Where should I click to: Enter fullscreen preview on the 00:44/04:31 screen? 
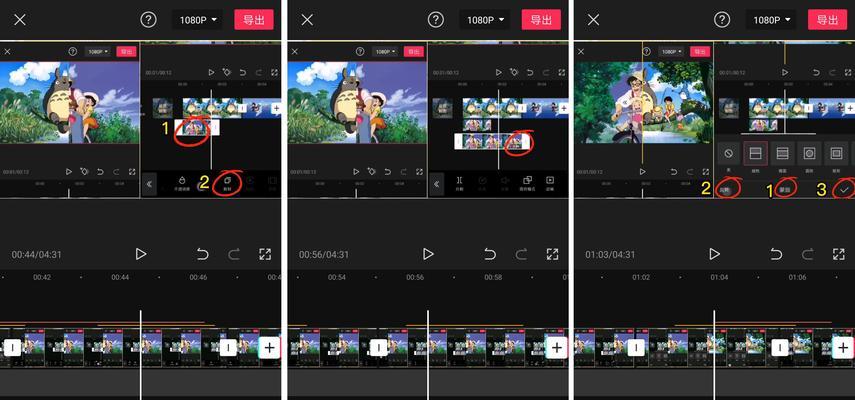click(x=266, y=254)
